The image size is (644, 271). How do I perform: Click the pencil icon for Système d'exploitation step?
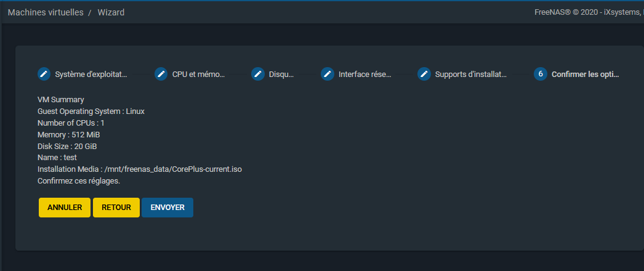click(44, 74)
